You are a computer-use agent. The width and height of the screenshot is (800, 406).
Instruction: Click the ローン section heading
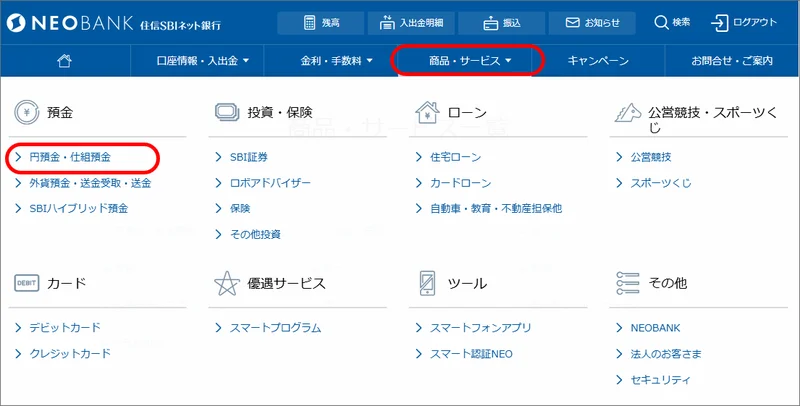[x=467, y=112]
